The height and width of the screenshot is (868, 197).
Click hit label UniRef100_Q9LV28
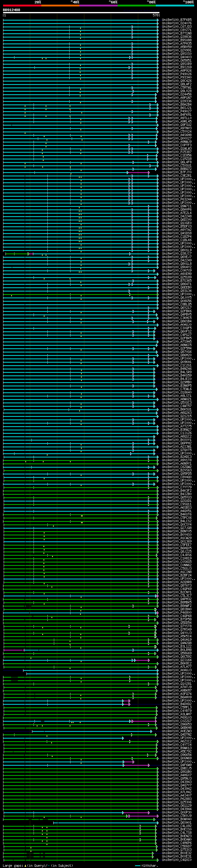coord(177,91)
